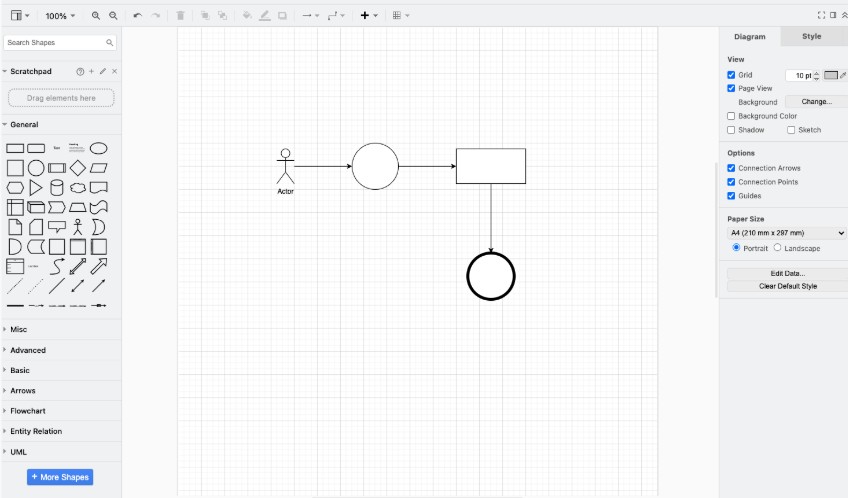Viewport: 848px width, 498px height.
Task: Open the 100% zoom level dropdown
Action: (60, 16)
